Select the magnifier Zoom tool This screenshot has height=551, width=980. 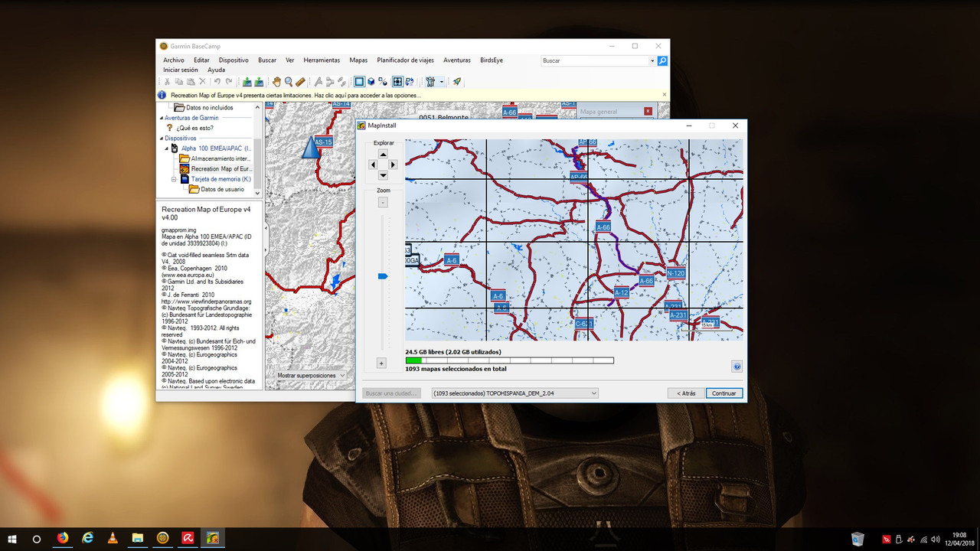coord(289,81)
